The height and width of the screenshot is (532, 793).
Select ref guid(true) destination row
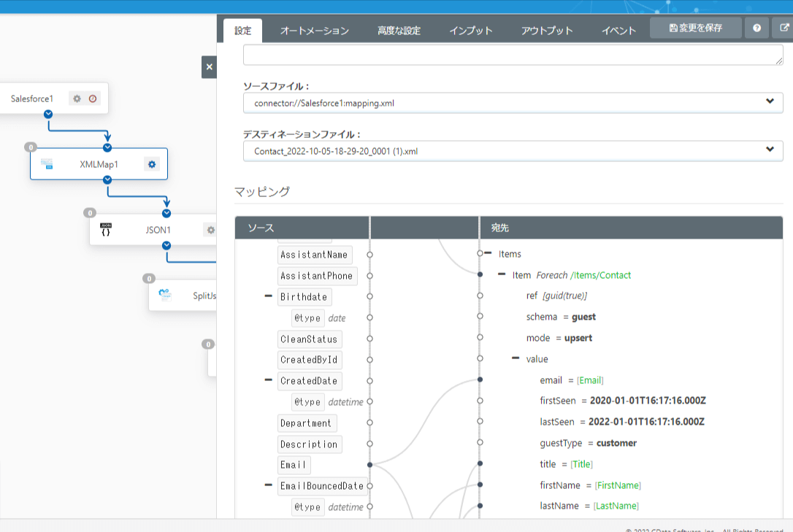coord(556,296)
